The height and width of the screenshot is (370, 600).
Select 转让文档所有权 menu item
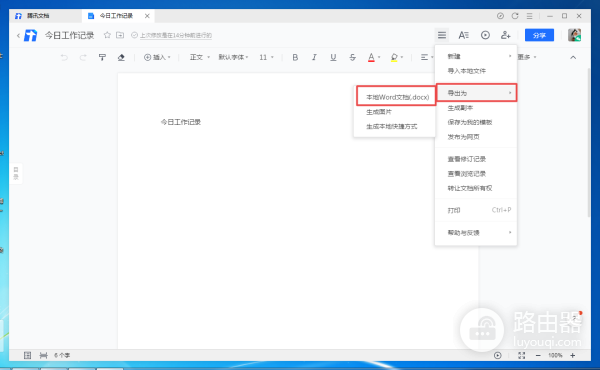click(476, 188)
